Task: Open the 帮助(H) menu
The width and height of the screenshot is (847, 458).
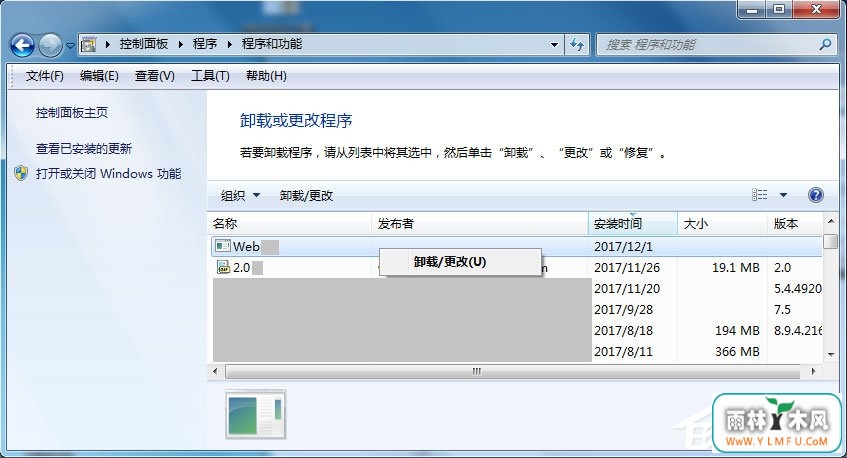Action: pyautogui.click(x=266, y=76)
